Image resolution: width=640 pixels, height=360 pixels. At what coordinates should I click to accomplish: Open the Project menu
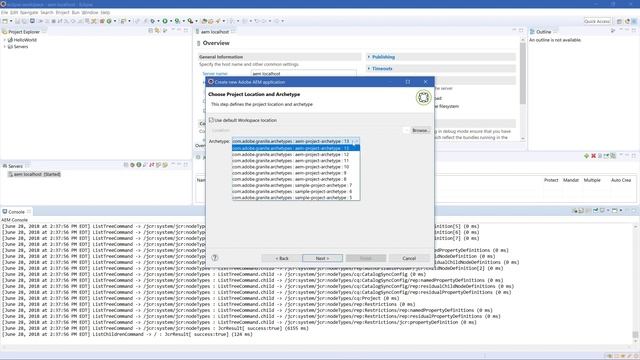click(x=62, y=13)
